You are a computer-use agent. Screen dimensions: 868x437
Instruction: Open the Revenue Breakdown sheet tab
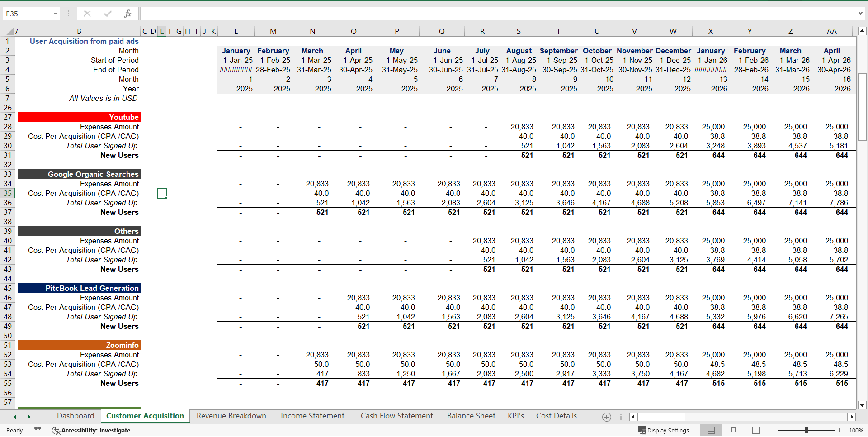pos(231,416)
